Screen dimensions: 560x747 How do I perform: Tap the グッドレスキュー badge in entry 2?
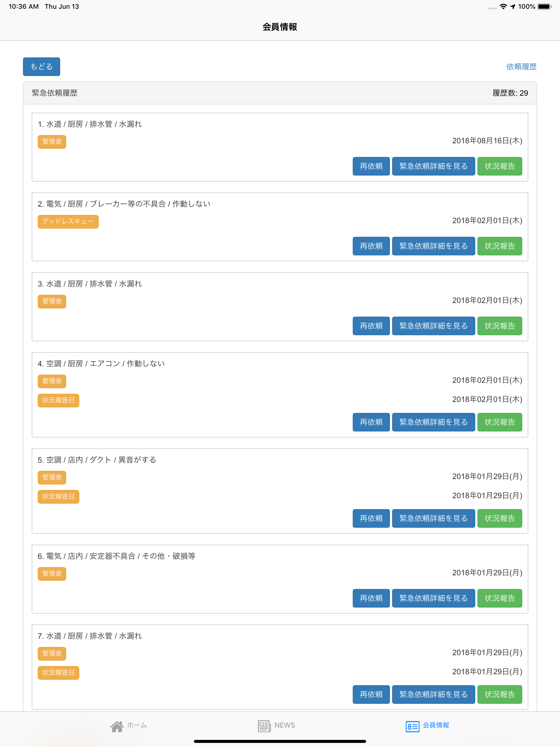click(x=68, y=221)
